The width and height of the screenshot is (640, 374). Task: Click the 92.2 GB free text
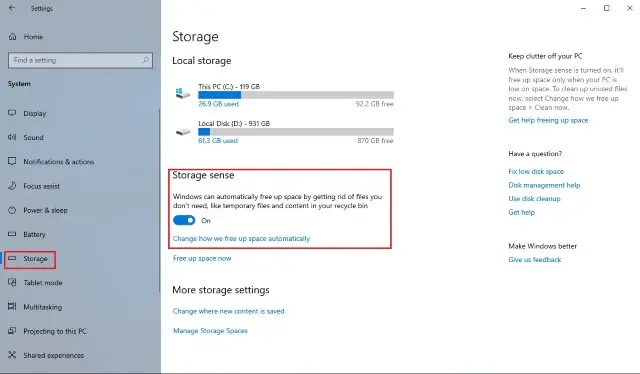point(374,104)
